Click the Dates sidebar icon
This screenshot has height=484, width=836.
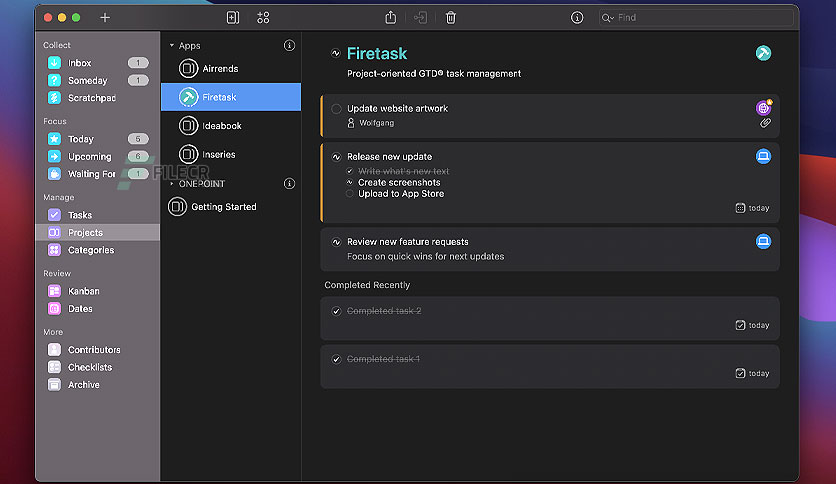(54, 309)
